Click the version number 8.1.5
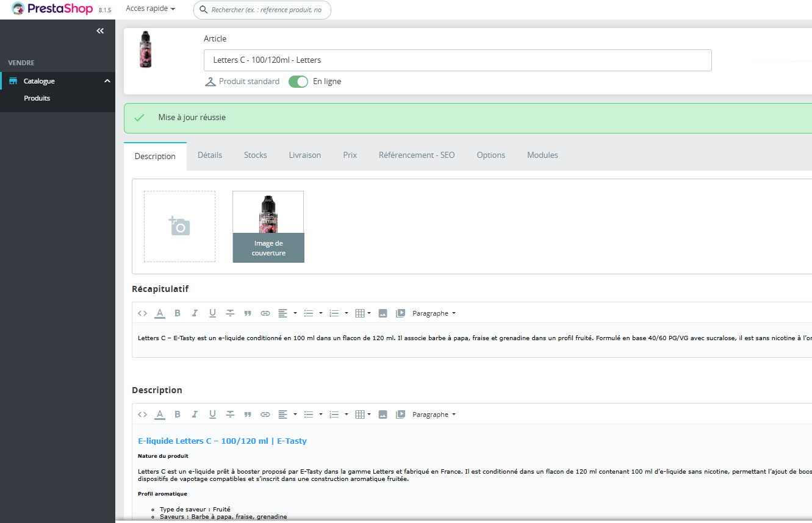This screenshot has width=812, height=523. point(105,10)
